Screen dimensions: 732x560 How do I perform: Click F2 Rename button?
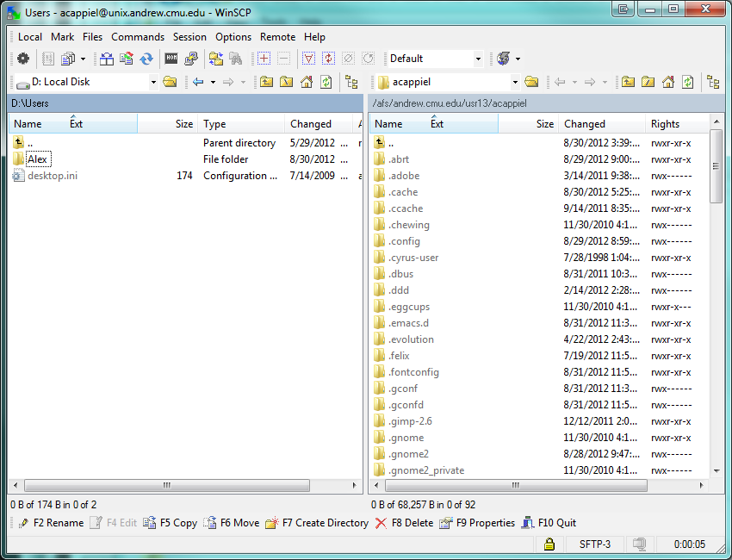(x=51, y=523)
